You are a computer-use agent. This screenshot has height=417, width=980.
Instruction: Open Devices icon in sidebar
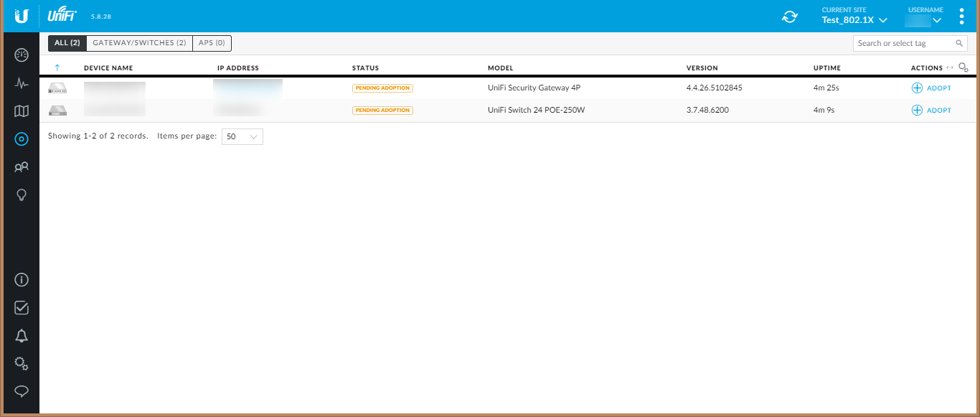[22, 139]
